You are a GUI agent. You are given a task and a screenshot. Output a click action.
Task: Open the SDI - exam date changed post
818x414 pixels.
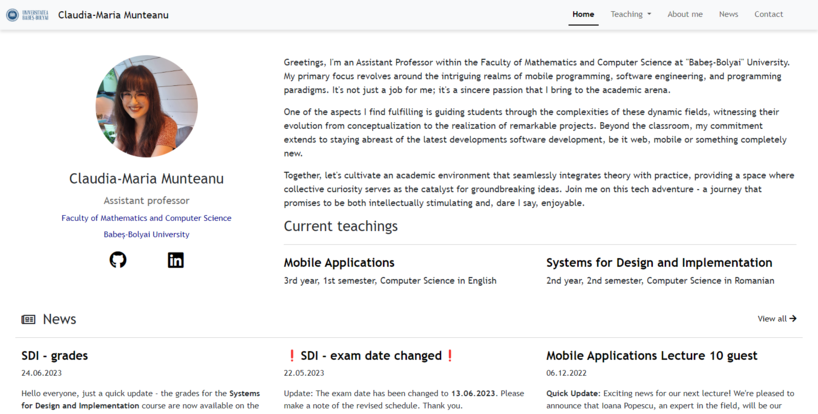click(370, 356)
